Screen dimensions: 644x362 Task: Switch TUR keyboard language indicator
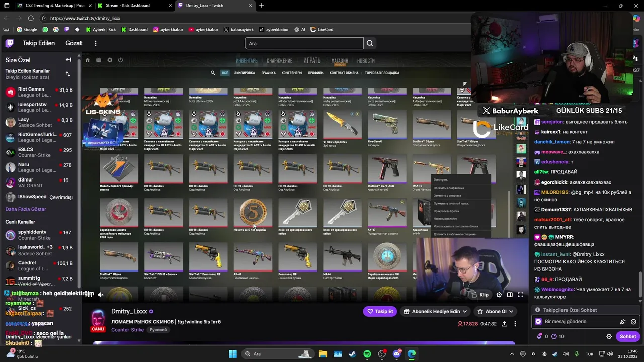[589, 354]
